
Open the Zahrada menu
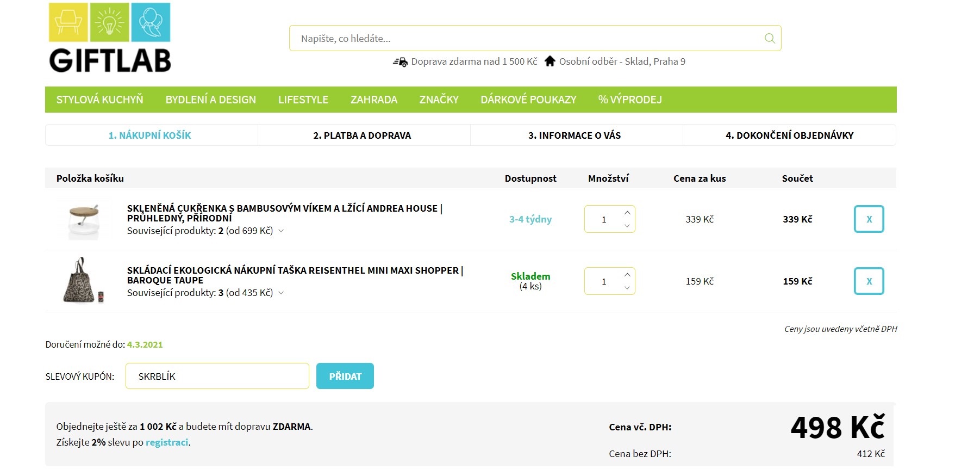[374, 100]
